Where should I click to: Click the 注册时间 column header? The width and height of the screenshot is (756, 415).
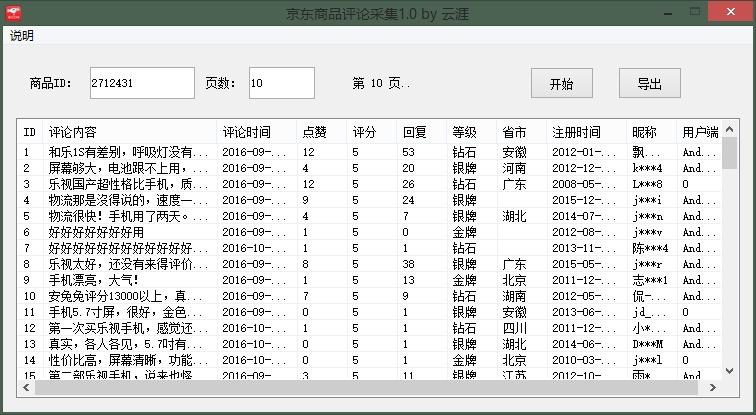[x=586, y=132]
